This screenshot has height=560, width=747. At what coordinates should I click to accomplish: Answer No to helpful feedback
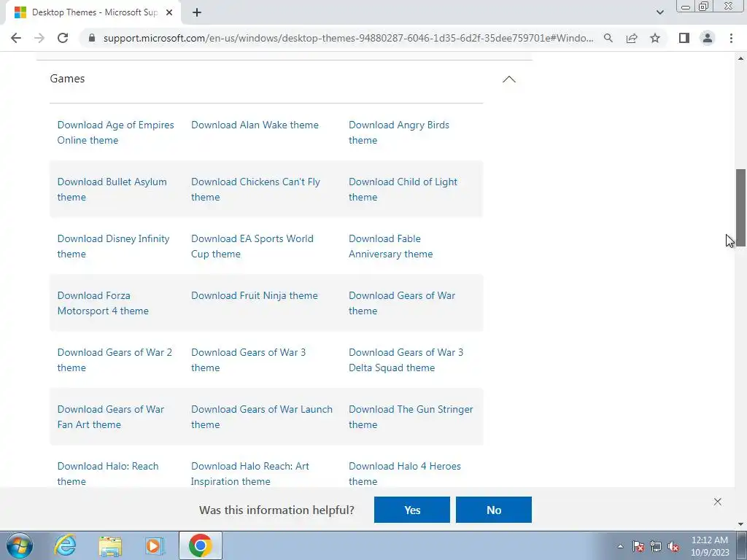(494, 510)
